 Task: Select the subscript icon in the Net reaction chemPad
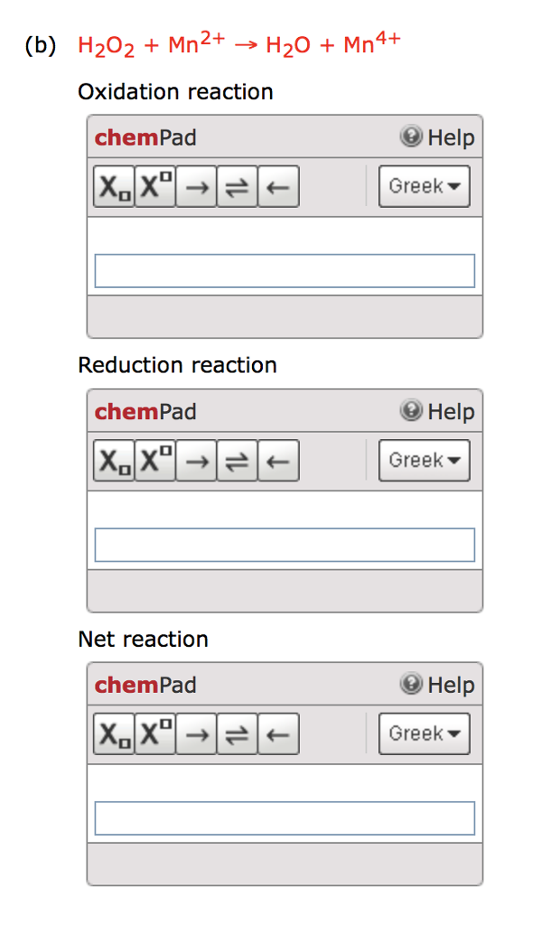(x=113, y=733)
